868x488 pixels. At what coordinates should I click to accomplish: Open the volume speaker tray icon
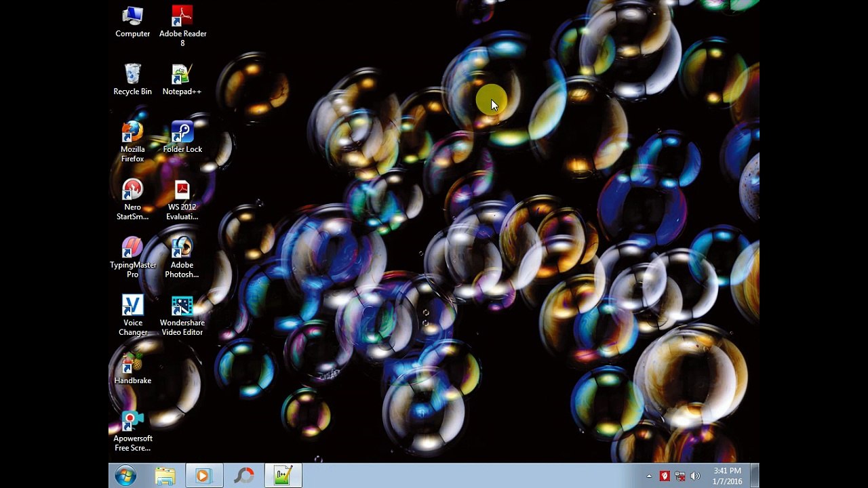pos(695,476)
